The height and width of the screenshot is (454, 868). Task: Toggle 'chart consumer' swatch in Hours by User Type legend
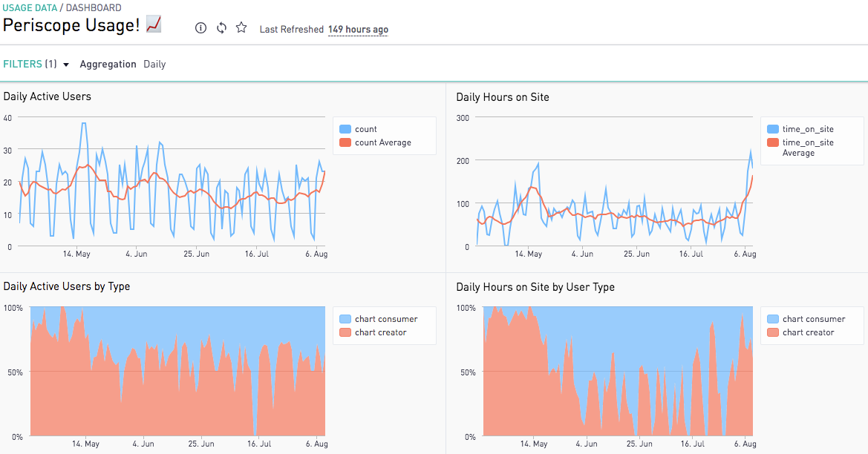click(x=773, y=319)
